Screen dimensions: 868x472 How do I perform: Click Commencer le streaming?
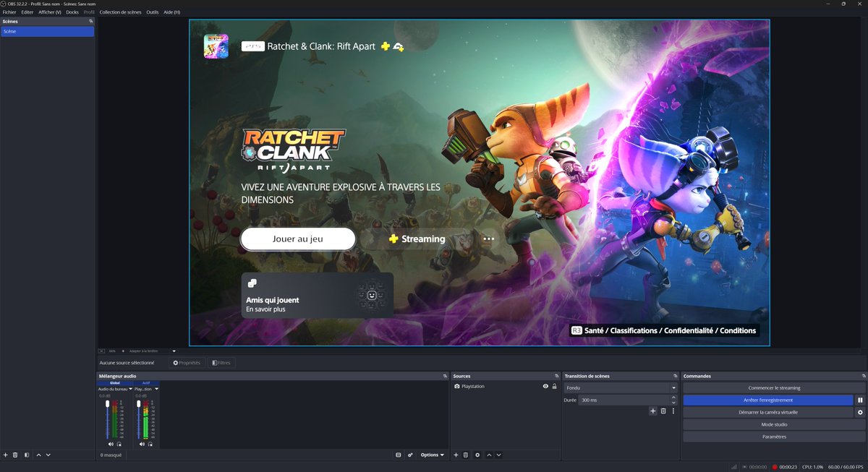tap(774, 388)
